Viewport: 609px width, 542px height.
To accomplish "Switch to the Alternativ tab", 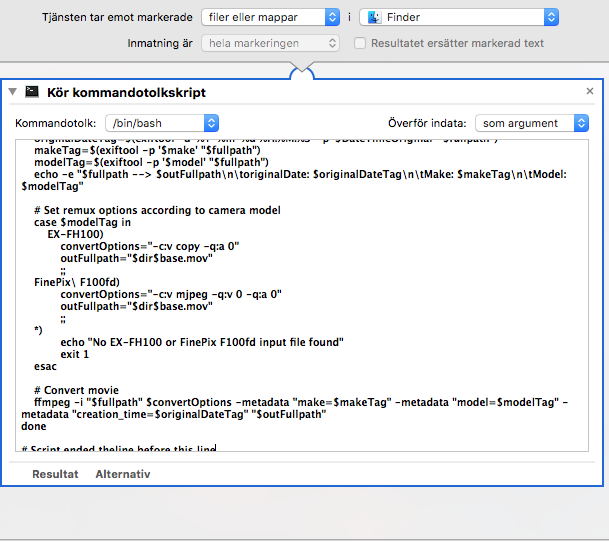I will point(123,474).
